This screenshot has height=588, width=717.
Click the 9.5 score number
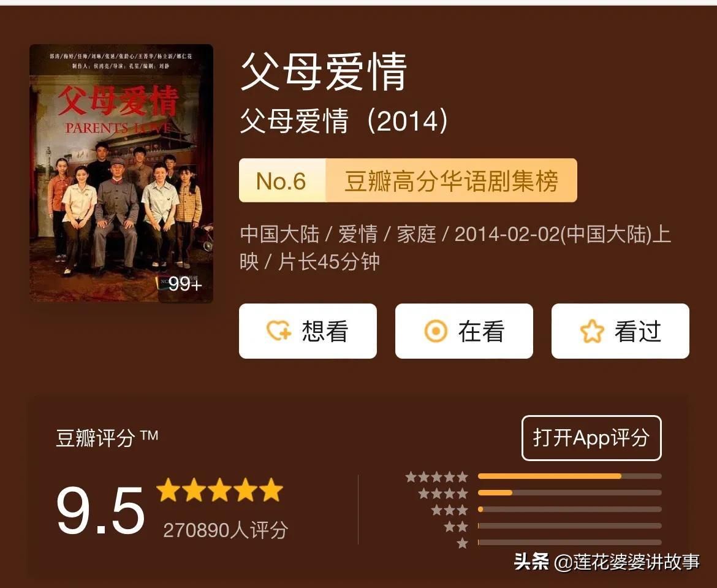(100, 510)
